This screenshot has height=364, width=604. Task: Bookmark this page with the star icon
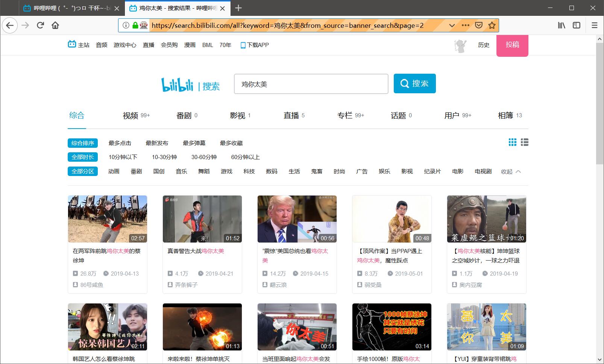tap(492, 25)
